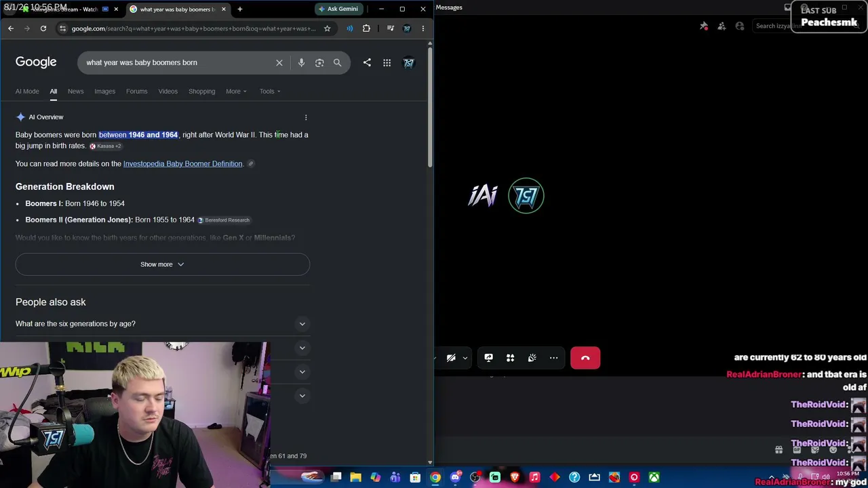Screen dimensions: 868x488
Task: Start an activity in the Discord call
Action: coord(510,358)
